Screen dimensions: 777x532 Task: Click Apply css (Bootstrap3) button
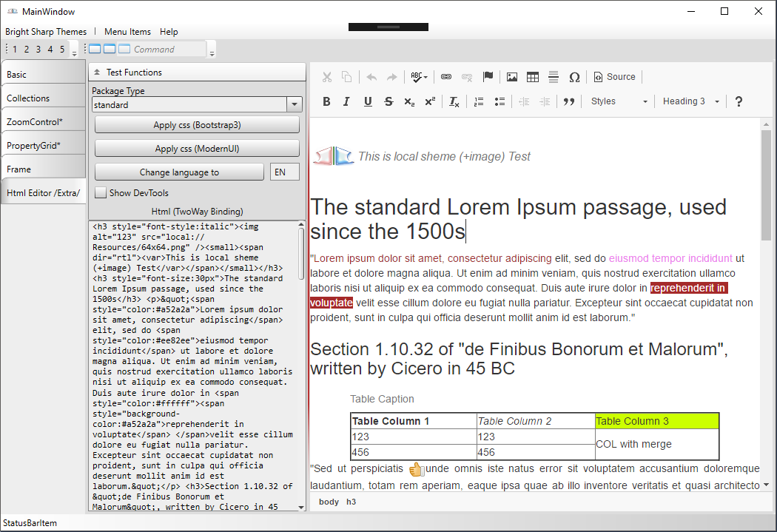click(197, 125)
